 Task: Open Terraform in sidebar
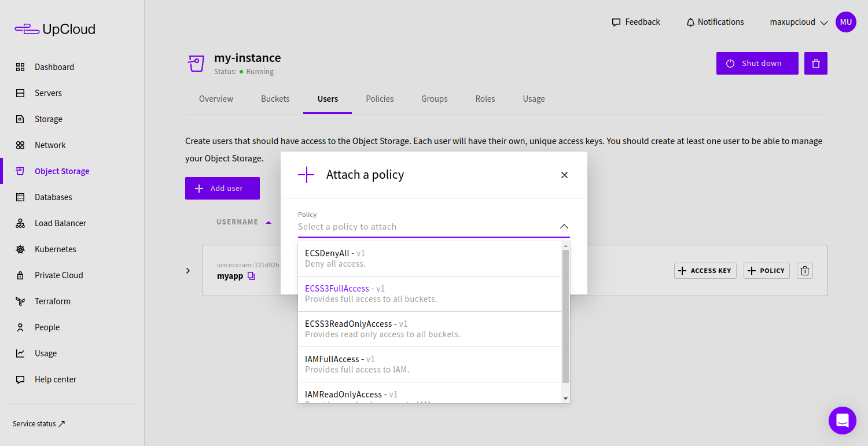52,301
